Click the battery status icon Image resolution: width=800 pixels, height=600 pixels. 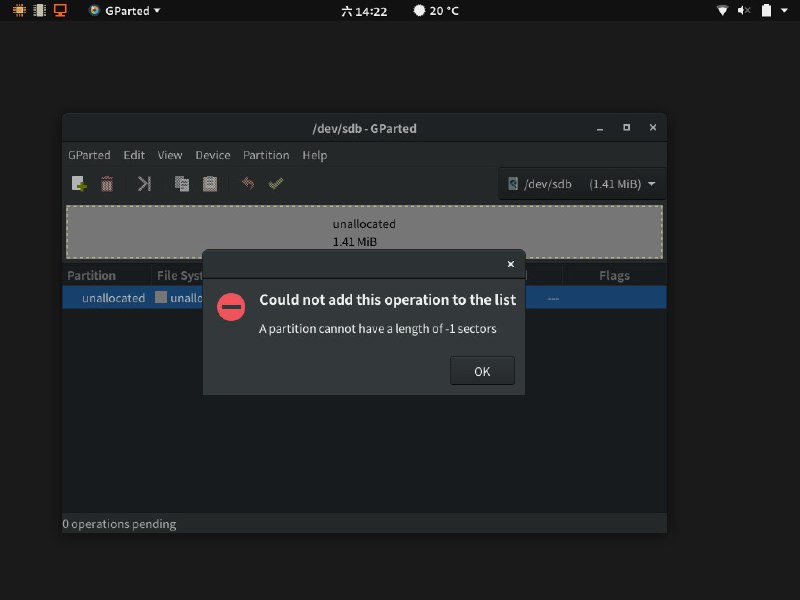(x=766, y=10)
